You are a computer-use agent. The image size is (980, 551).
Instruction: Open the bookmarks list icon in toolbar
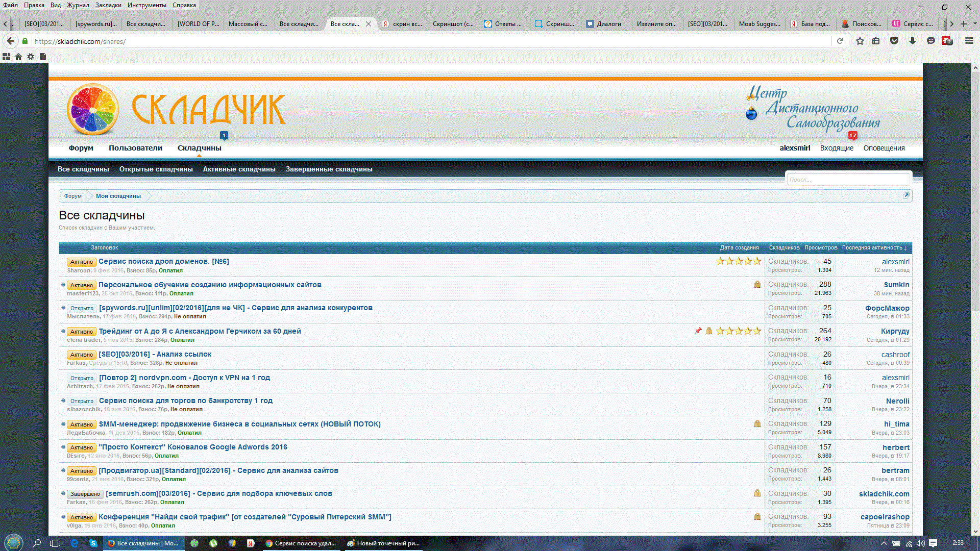(x=876, y=41)
